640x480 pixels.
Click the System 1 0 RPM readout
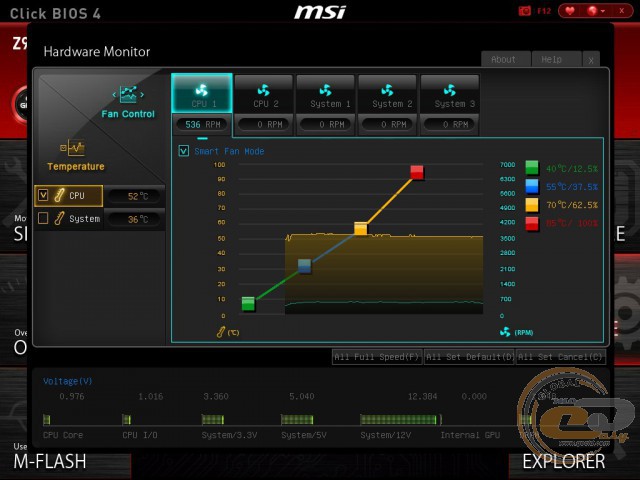click(x=326, y=124)
